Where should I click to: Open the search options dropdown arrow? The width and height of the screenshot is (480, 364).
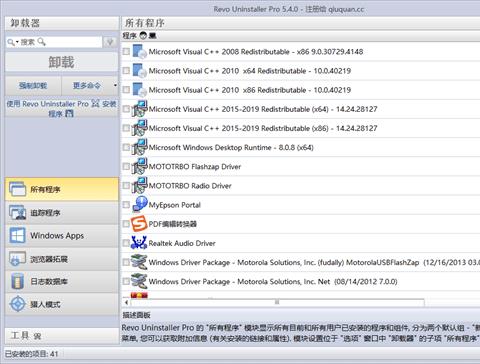(x=17, y=42)
